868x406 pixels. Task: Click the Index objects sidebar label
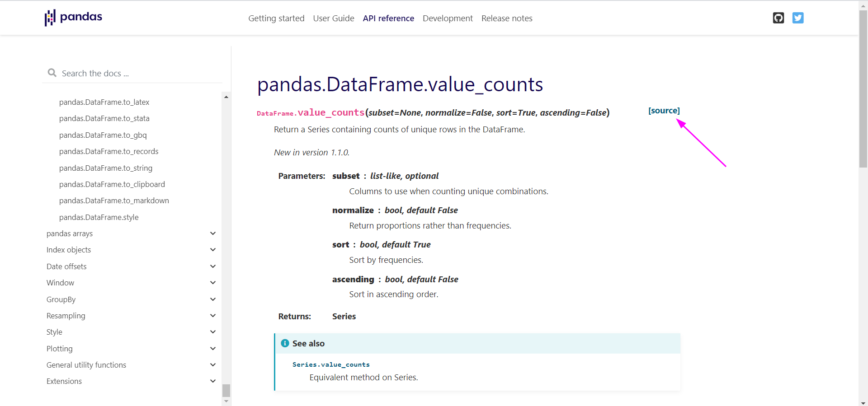[69, 250]
